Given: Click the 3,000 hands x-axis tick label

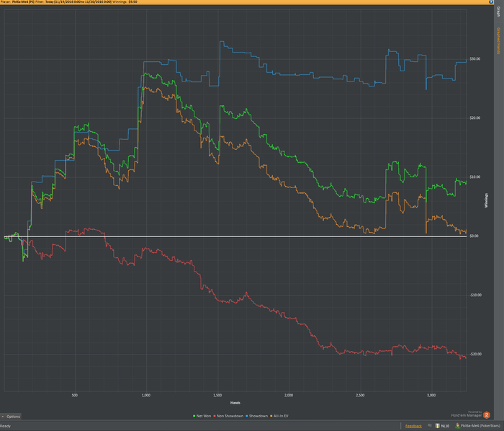Looking at the screenshot, I should click(x=431, y=395).
